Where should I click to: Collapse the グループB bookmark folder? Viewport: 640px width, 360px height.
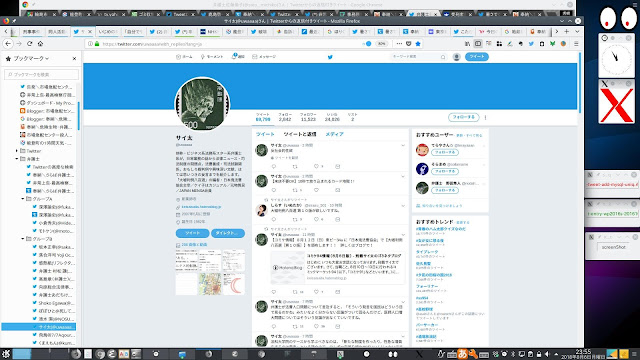(x=22, y=239)
